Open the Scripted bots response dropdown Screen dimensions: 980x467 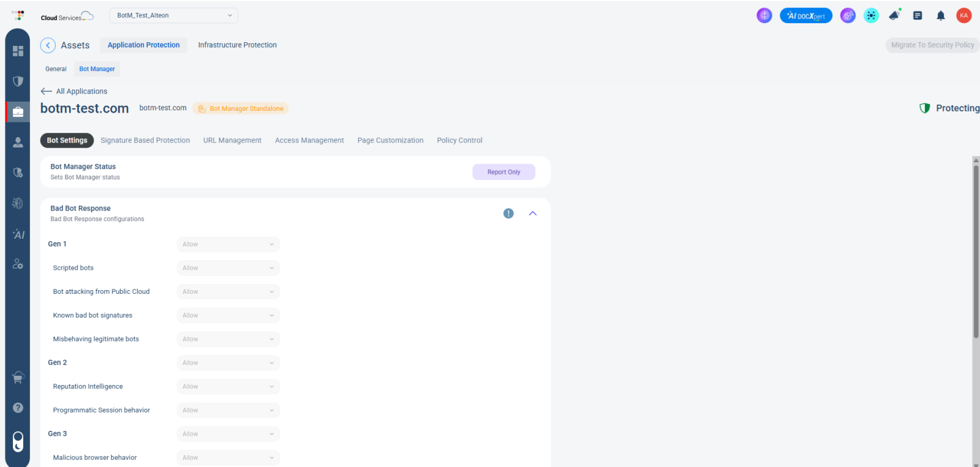(228, 268)
